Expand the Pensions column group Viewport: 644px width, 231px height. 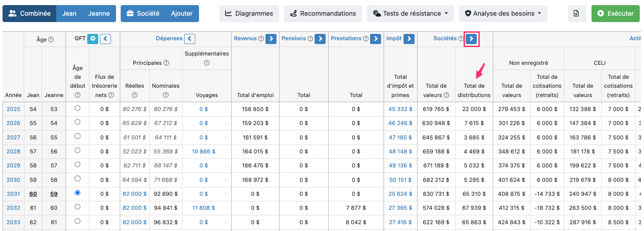(320, 39)
